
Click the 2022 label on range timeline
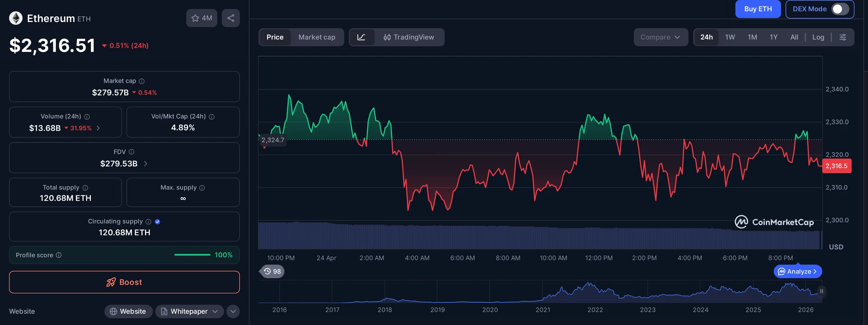[595, 310]
